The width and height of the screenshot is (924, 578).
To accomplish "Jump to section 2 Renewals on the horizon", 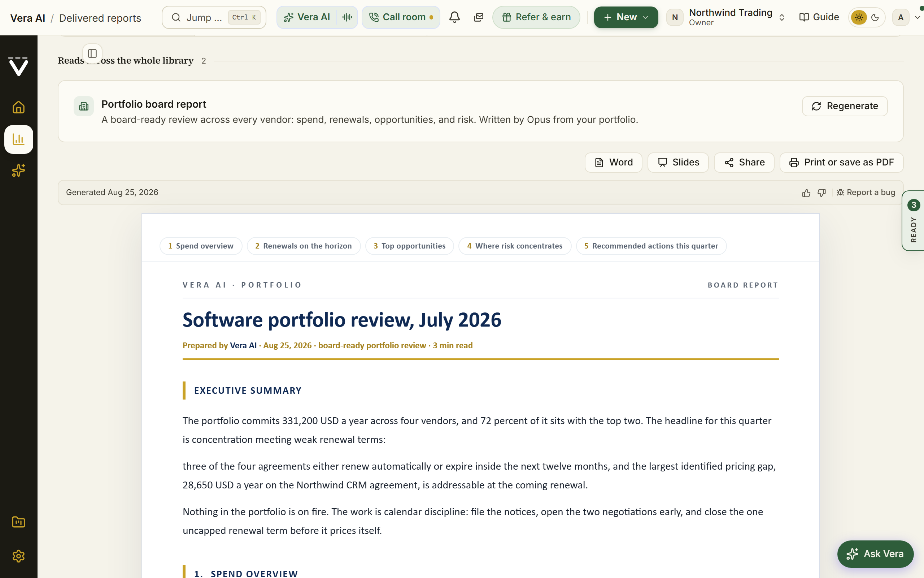I will pyautogui.click(x=304, y=246).
